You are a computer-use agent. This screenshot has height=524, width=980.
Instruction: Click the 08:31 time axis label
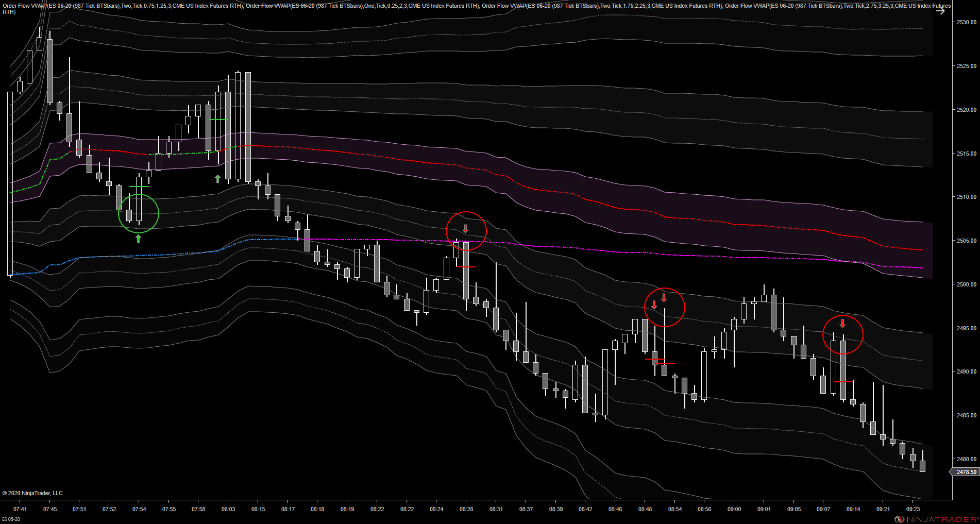tap(496, 509)
